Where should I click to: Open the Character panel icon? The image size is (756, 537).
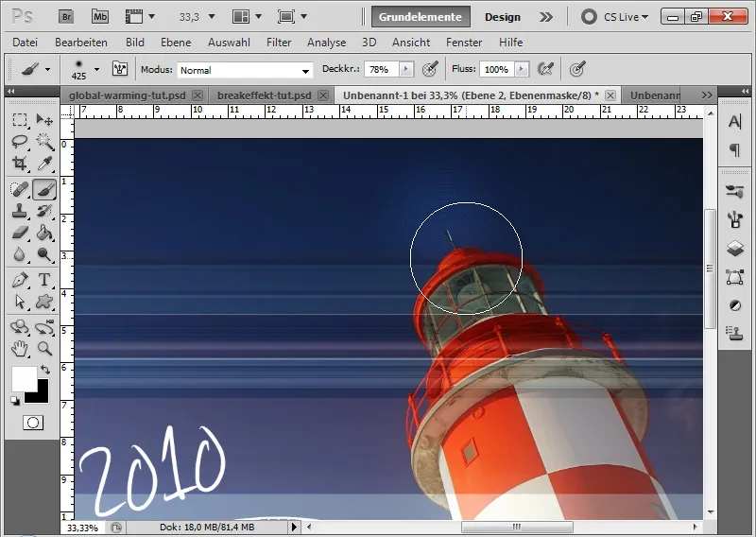pos(735,122)
